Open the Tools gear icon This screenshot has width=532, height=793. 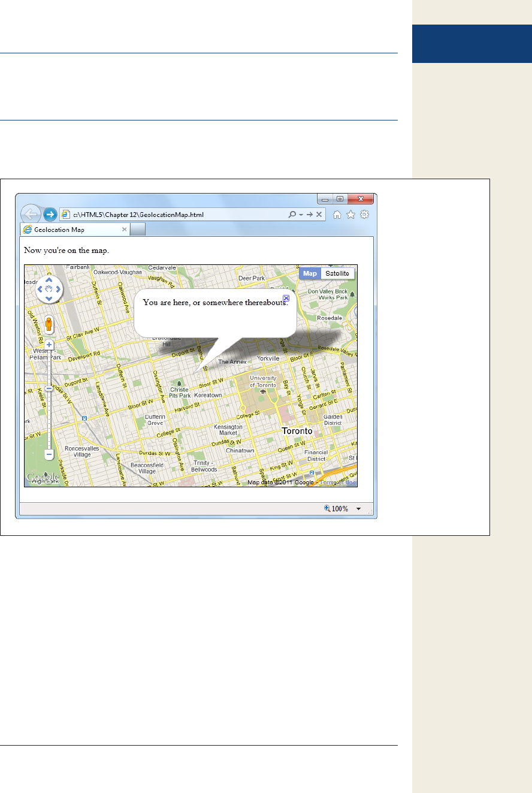click(365, 215)
